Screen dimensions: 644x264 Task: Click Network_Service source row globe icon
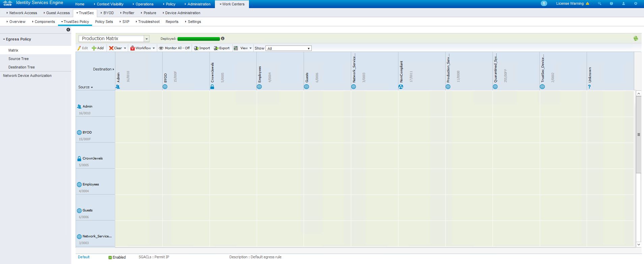pos(79,236)
